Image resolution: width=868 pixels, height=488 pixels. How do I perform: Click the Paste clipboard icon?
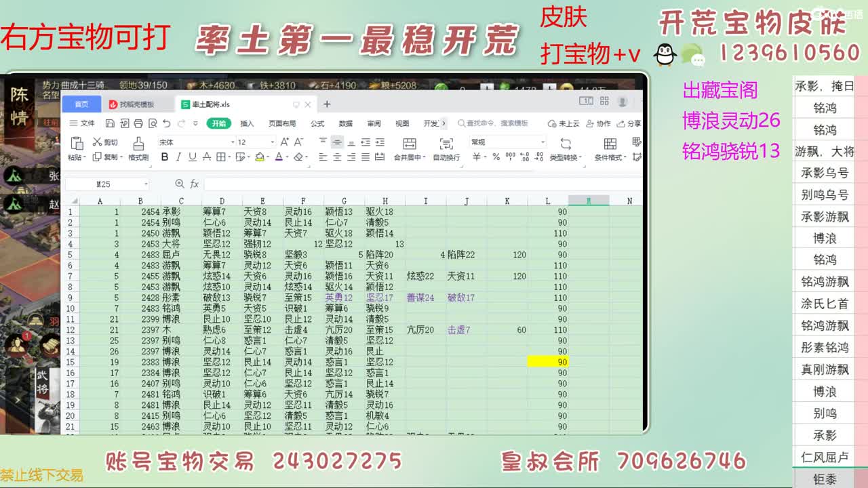[x=77, y=142]
